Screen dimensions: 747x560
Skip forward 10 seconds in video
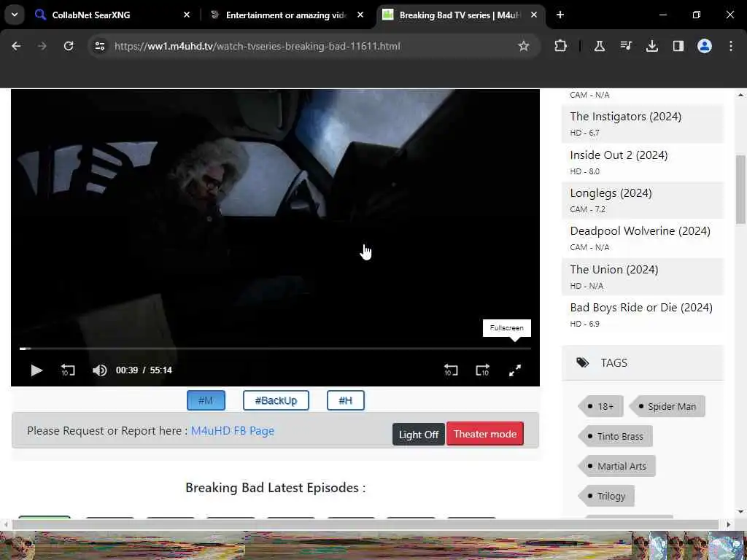click(483, 370)
